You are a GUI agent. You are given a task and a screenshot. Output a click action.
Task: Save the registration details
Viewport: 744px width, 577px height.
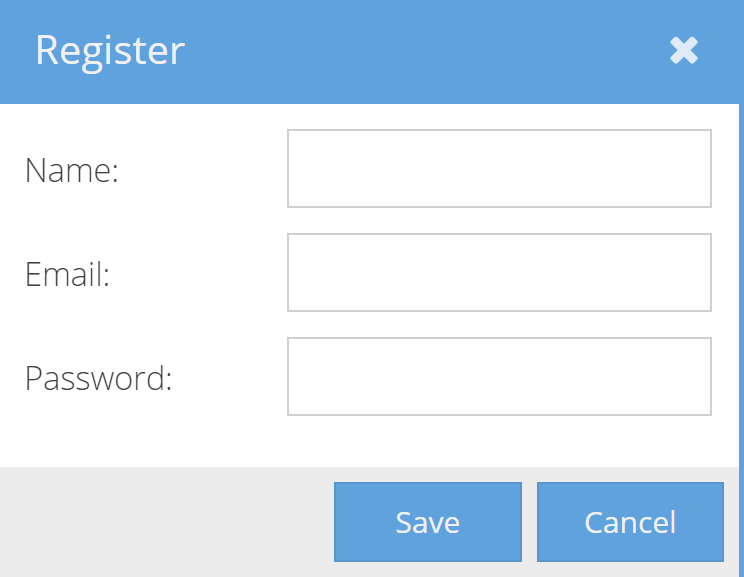tap(428, 522)
